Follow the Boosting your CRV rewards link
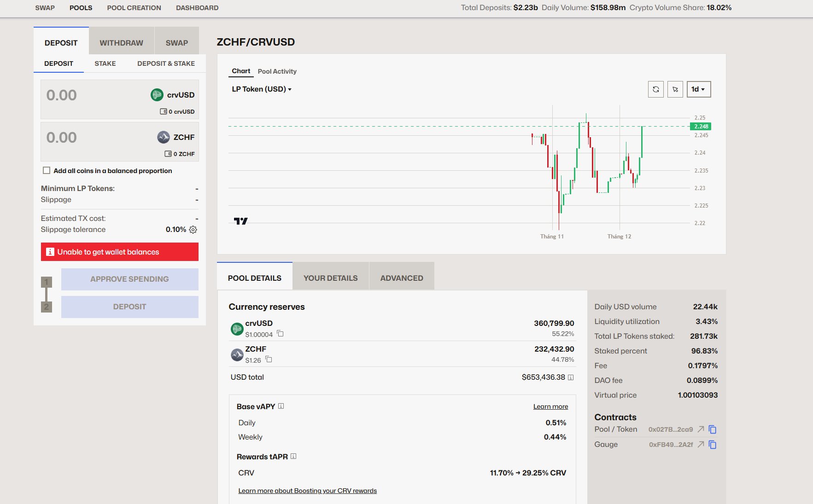The width and height of the screenshot is (813, 504). click(307, 491)
